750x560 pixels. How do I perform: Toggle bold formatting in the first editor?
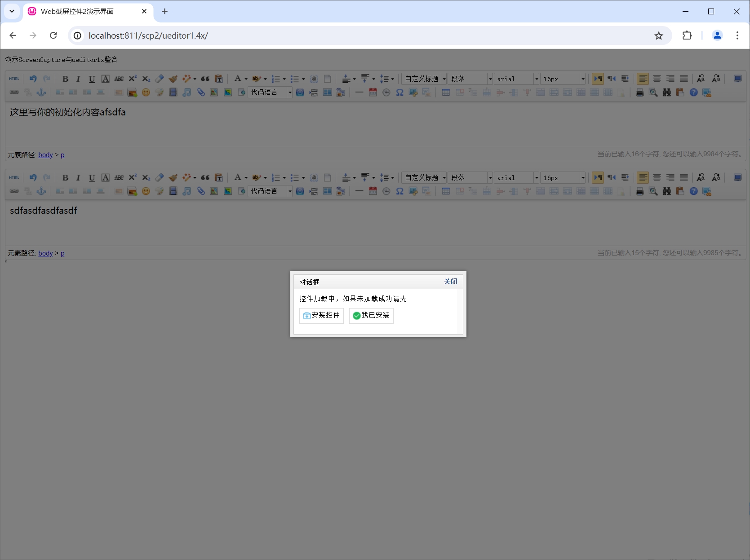tap(66, 79)
